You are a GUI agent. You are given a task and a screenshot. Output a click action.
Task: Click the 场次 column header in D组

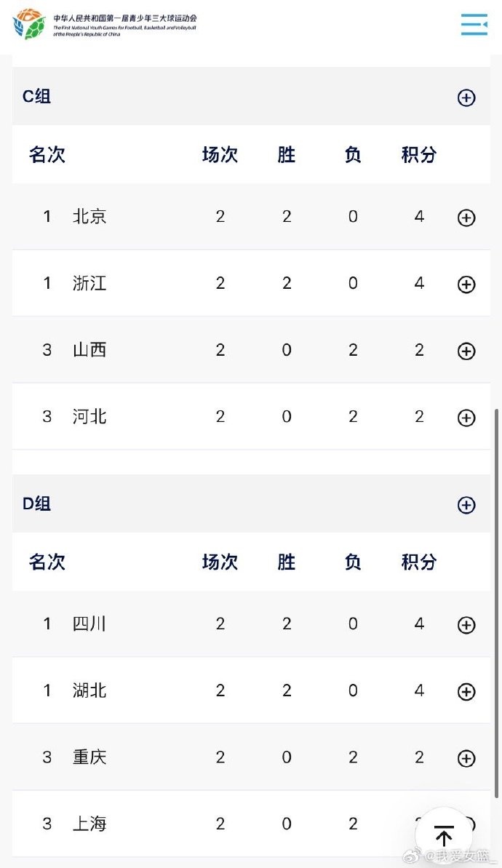tap(220, 562)
